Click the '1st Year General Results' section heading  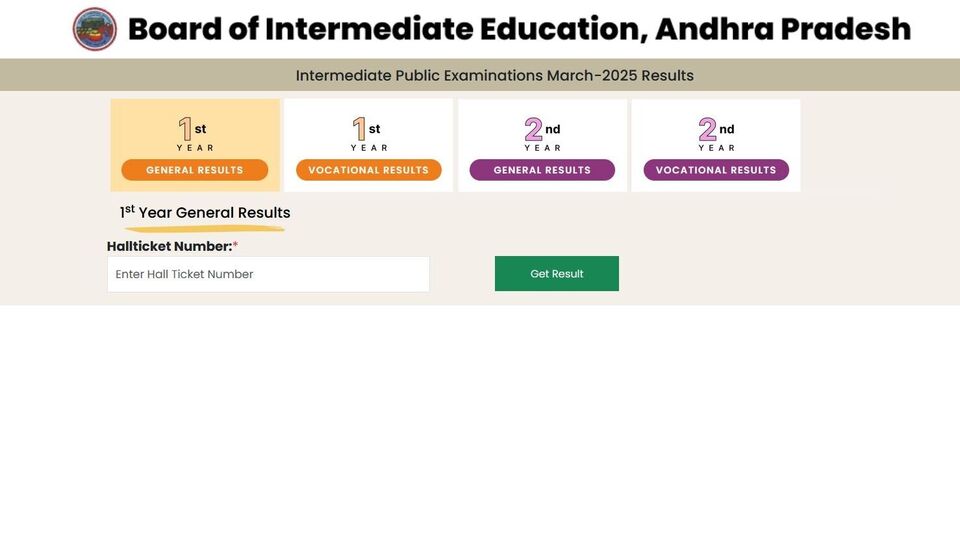[x=205, y=212]
